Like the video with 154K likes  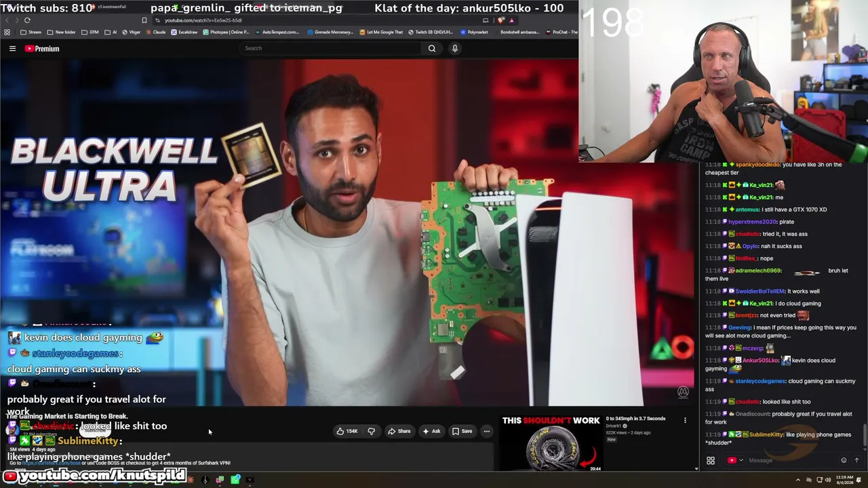347,431
